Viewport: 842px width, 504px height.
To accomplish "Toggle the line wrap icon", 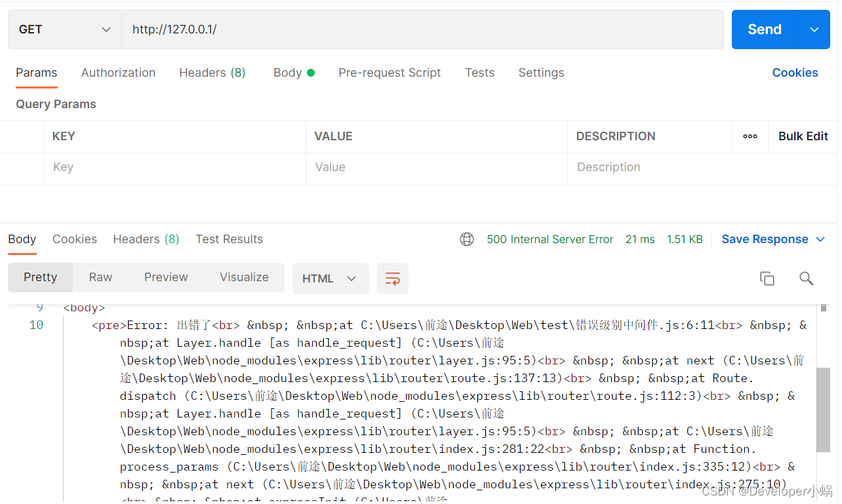I will click(x=393, y=279).
